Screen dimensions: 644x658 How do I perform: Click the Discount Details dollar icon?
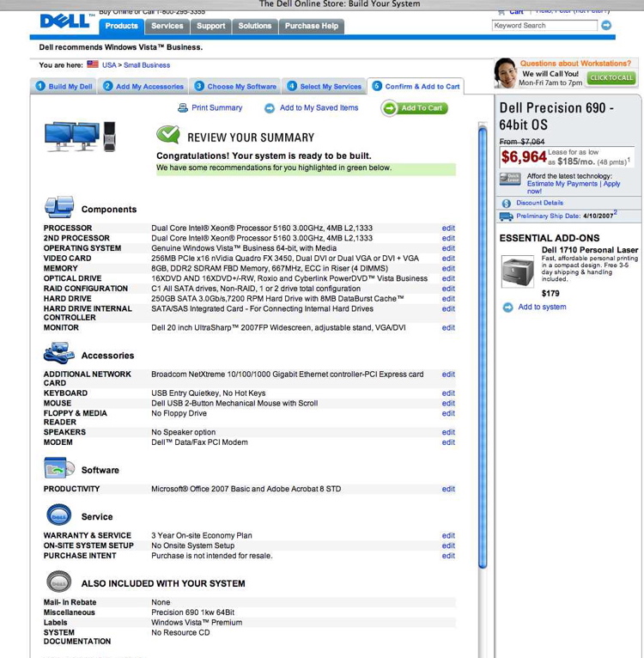507,203
